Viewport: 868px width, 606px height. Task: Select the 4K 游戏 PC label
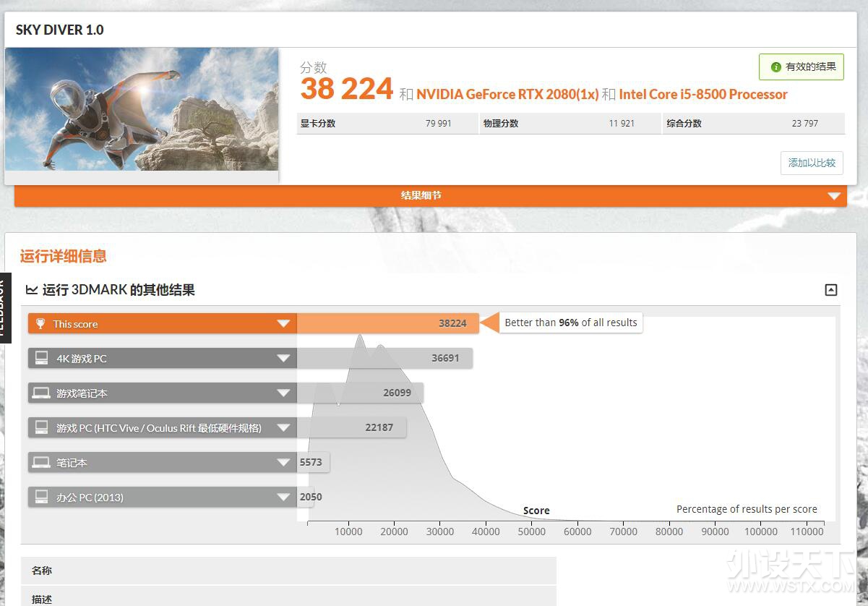click(82, 359)
